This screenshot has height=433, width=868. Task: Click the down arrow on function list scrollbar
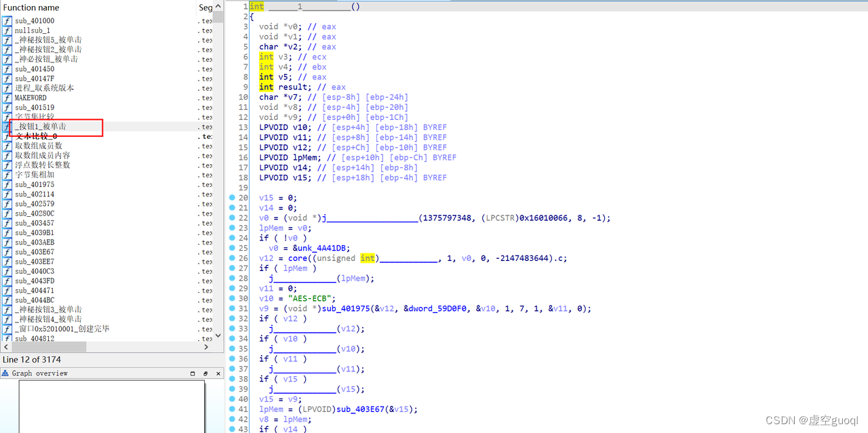[x=217, y=335]
